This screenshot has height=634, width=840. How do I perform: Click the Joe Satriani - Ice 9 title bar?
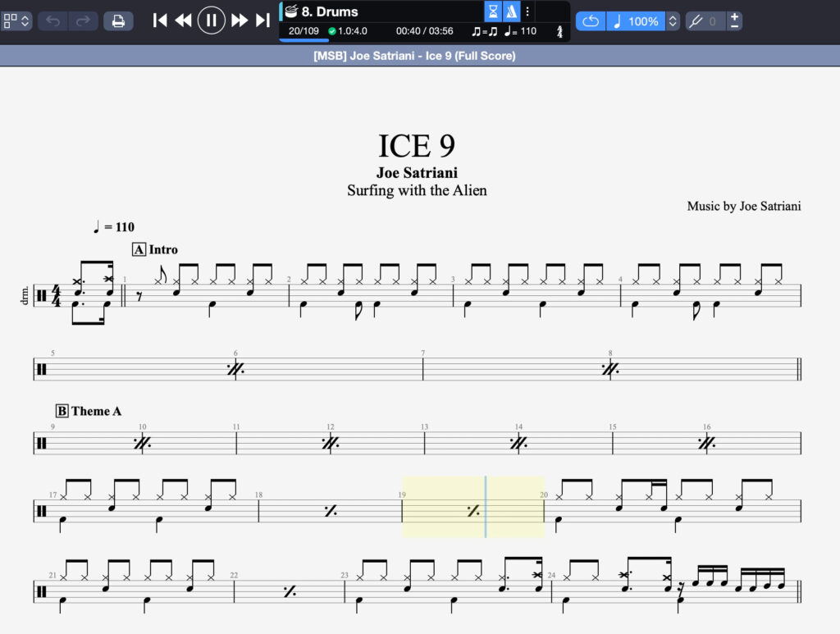point(417,56)
